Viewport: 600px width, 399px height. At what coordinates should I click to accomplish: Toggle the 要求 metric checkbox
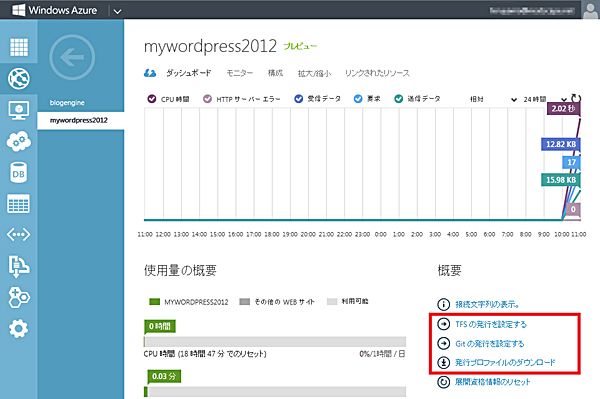point(358,99)
